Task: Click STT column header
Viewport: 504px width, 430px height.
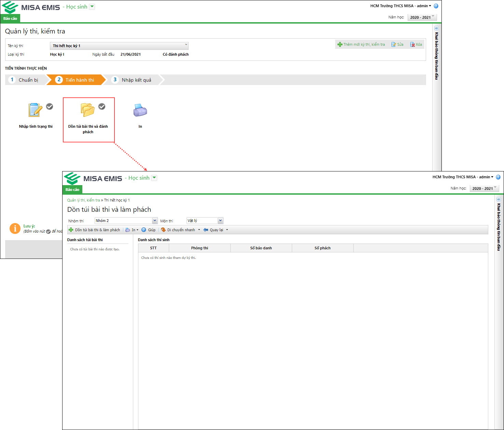Action: click(153, 248)
